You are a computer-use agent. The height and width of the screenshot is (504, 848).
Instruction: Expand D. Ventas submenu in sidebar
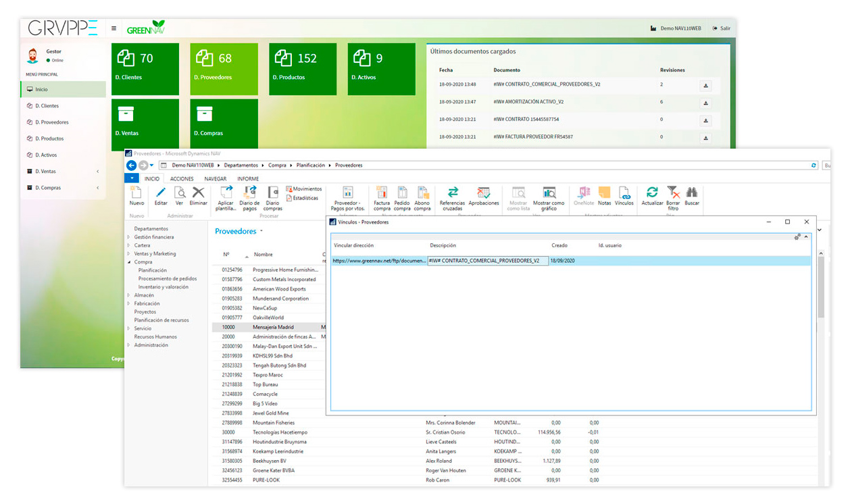pyautogui.click(x=63, y=172)
